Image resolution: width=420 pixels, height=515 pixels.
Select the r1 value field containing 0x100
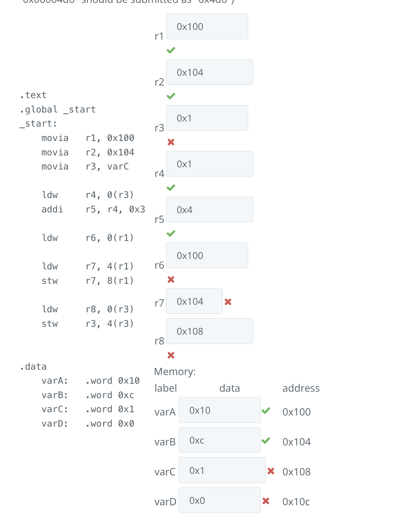click(x=207, y=26)
